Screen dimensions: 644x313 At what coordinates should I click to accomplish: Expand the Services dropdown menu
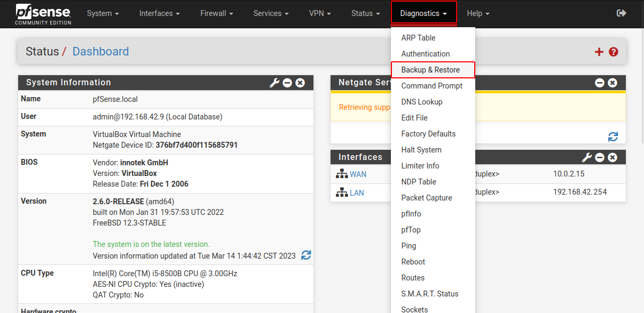click(271, 13)
